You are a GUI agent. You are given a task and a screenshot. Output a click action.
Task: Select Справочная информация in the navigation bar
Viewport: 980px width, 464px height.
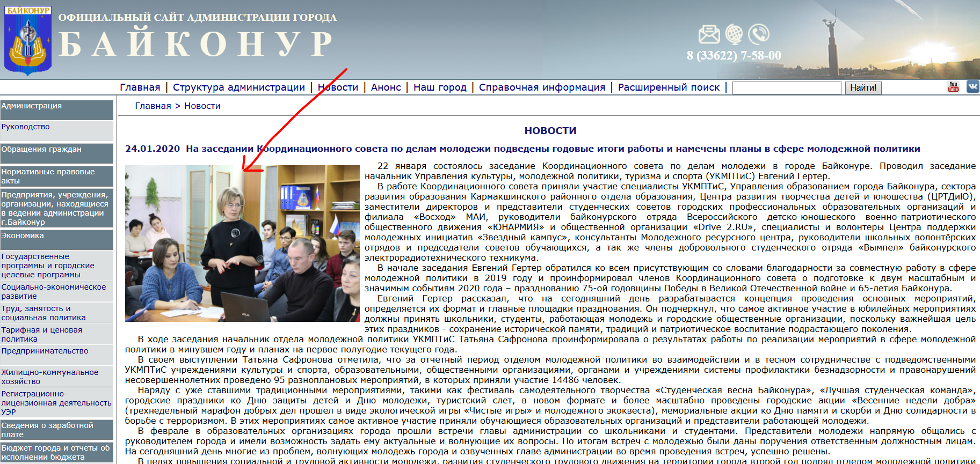(542, 87)
